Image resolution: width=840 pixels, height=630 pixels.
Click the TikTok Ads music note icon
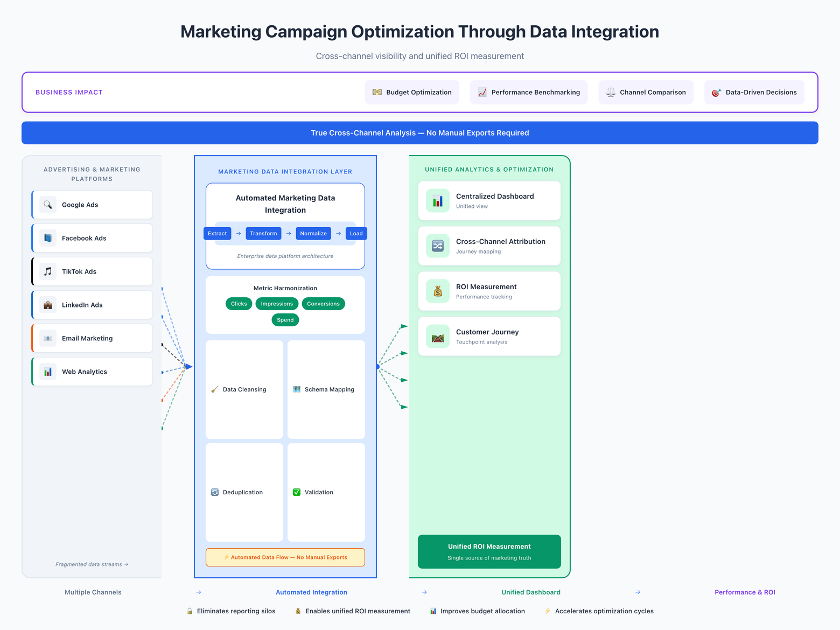click(x=48, y=271)
